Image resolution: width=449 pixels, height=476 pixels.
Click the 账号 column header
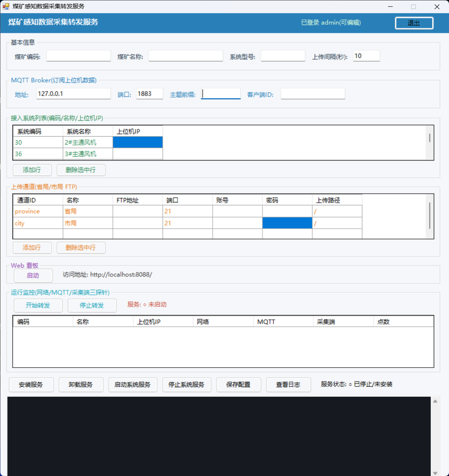tap(237, 200)
